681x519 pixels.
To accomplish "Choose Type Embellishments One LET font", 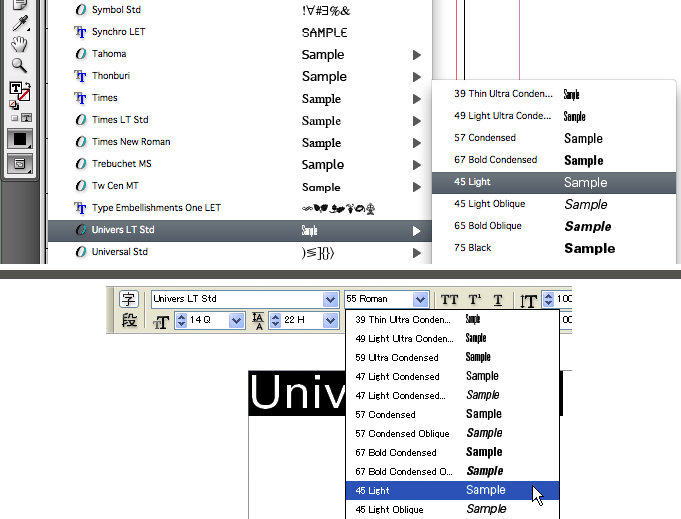I will click(x=240, y=208).
